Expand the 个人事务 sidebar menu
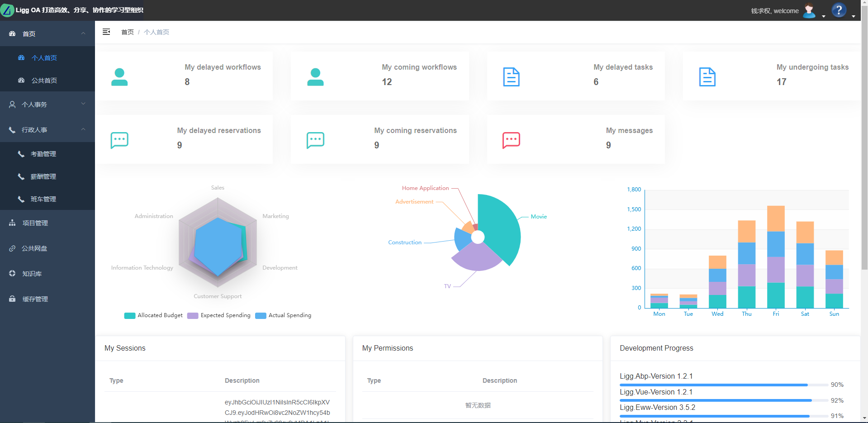868x423 pixels. pyautogui.click(x=47, y=105)
